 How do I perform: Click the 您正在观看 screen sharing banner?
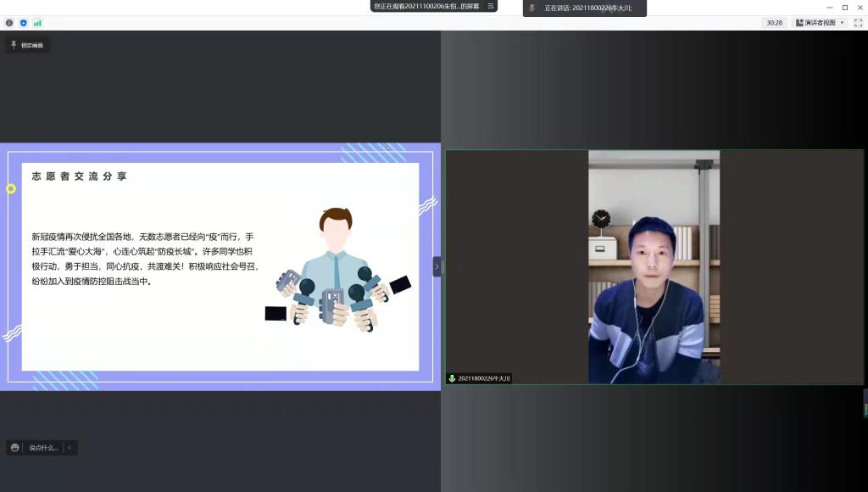pos(426,6)
